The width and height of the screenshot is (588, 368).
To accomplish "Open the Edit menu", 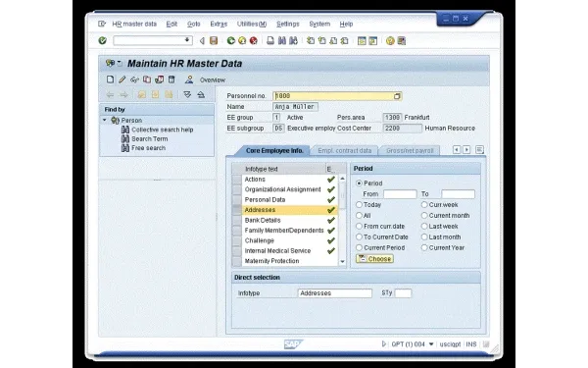I will pyautogui.click(x=171, y=24).
